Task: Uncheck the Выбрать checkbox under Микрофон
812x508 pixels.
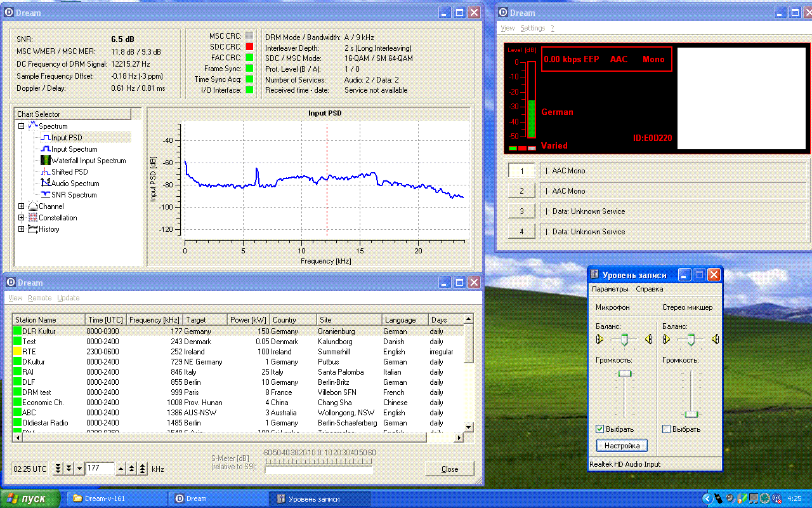Action: pyautogui.click(x=600, y=429)
